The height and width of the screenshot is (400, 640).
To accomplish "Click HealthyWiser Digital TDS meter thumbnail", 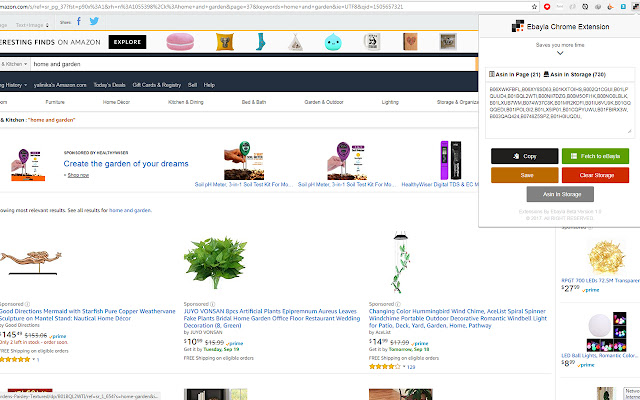I will tap(451, 160).
